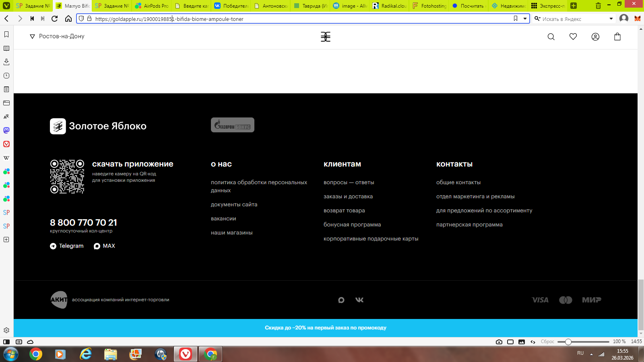Click into the Yandex search field
The width and height of the screenshot is (644, 362).
[574, 19]
